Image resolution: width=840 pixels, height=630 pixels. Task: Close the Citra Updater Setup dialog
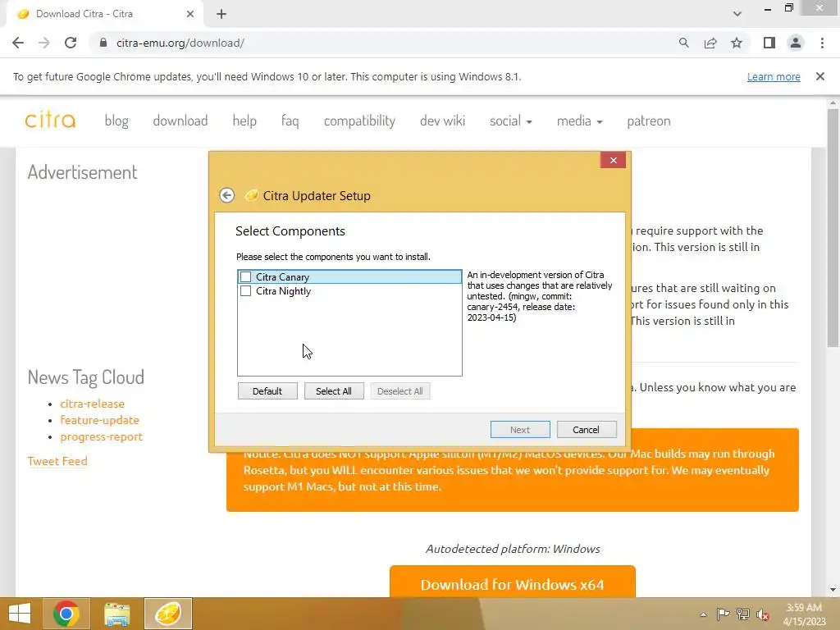(x=614, y=160)
